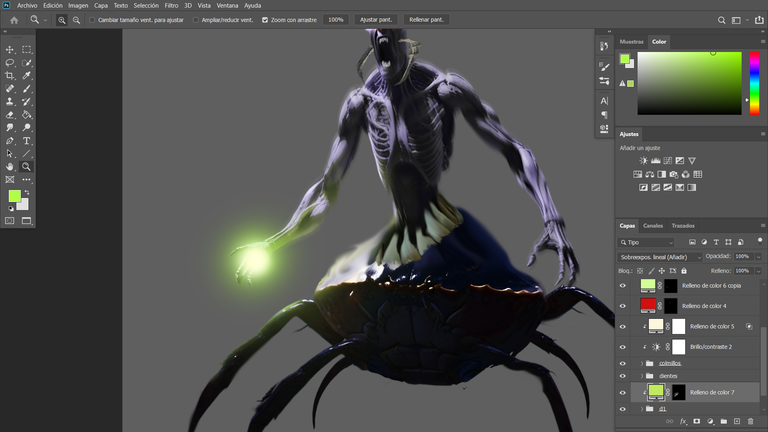This screenshot has height=432, width=768.
Task: Select the Zoom tool in toolbox
Action: 26,167
